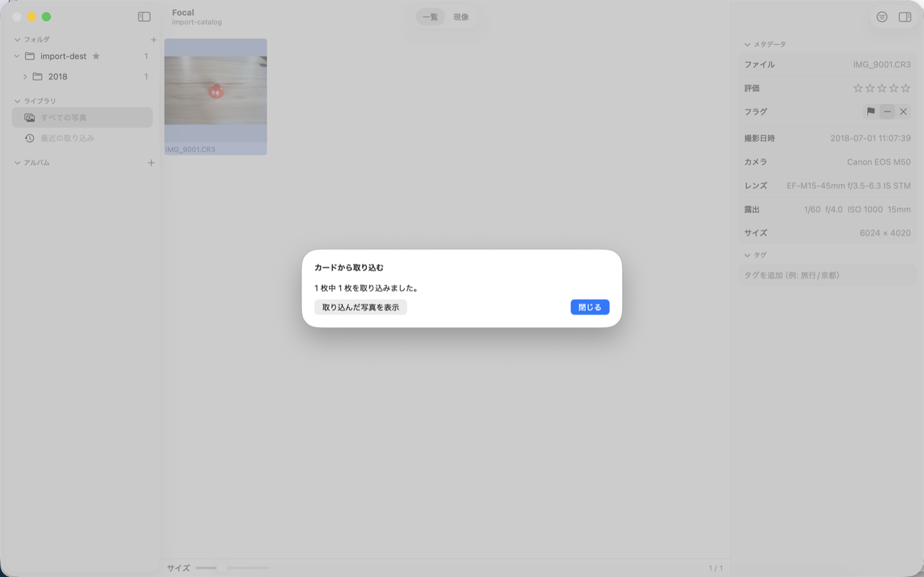Adjust the サイズ thumbnail size slider
This screenshot has width=924, height=577.
coord(232,568)
